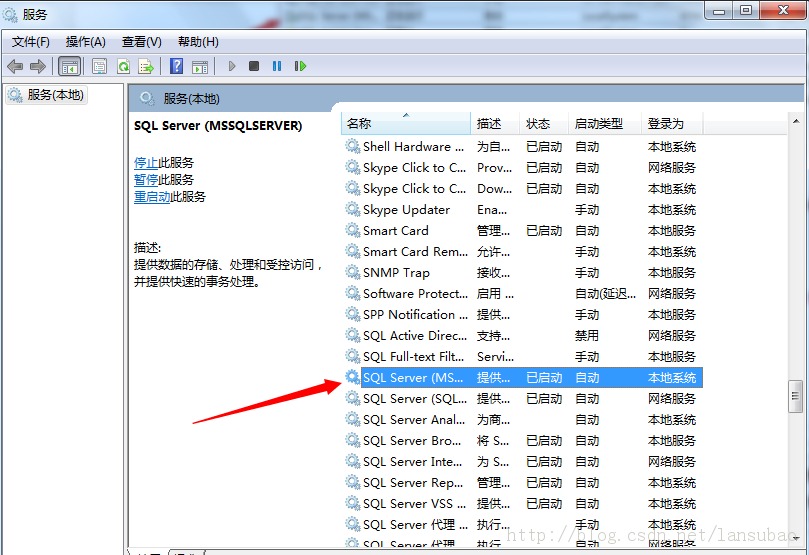Viewport: 809px width, 555px height.
Task: Toggle the show/hide console tree icon
Action: point(70,66)
